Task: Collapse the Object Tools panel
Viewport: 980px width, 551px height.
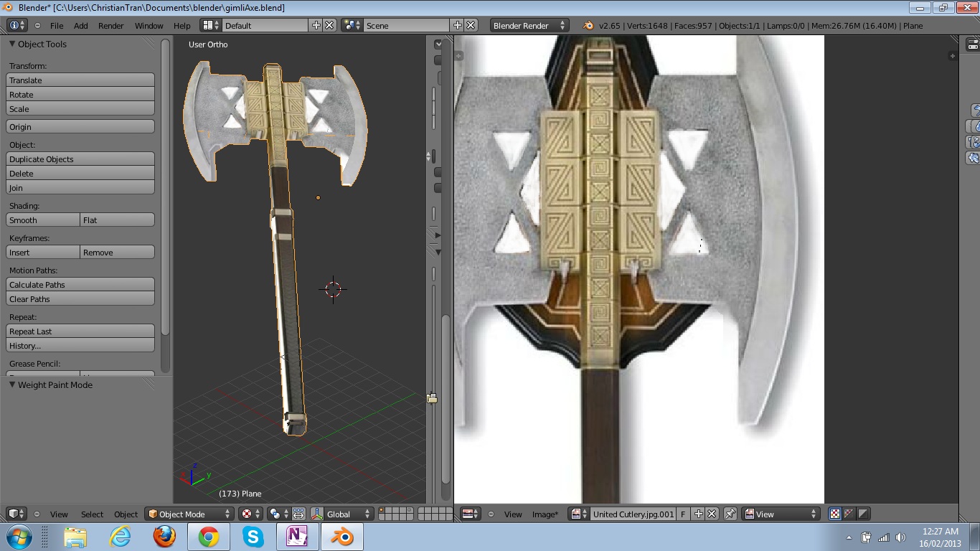Action: (x=12, y=44)
